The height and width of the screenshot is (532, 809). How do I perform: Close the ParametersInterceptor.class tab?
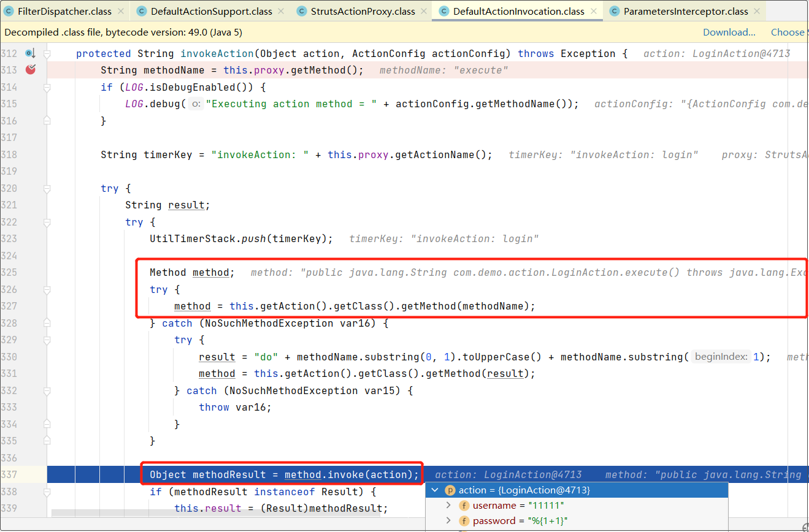pos(757,11)
